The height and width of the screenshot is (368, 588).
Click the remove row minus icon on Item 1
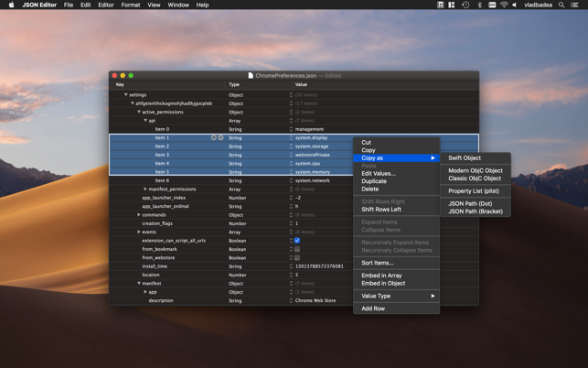221,138
